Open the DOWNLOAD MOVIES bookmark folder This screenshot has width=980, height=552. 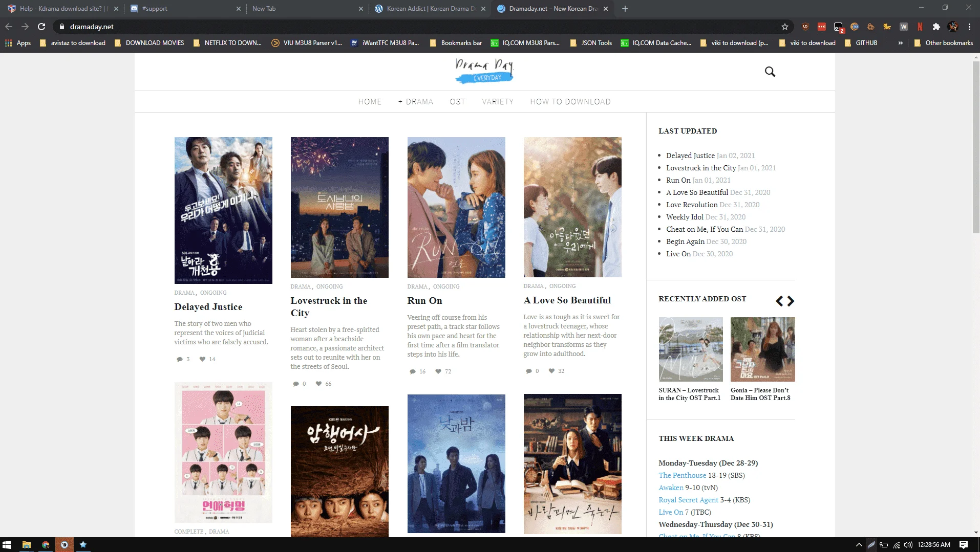(x=149, y=43)
